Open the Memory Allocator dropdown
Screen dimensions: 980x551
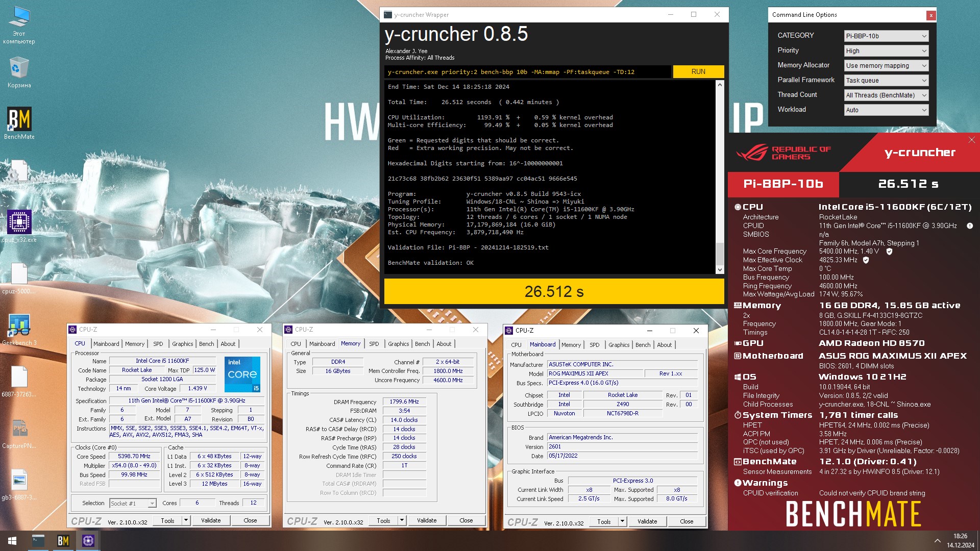886,66
